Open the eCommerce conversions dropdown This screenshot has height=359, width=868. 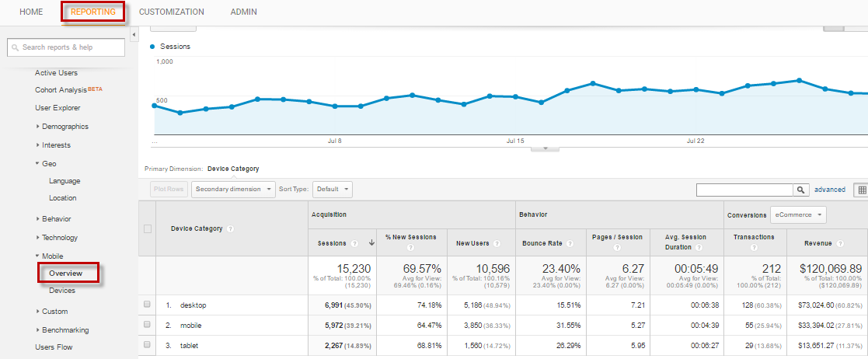point(798,215)
